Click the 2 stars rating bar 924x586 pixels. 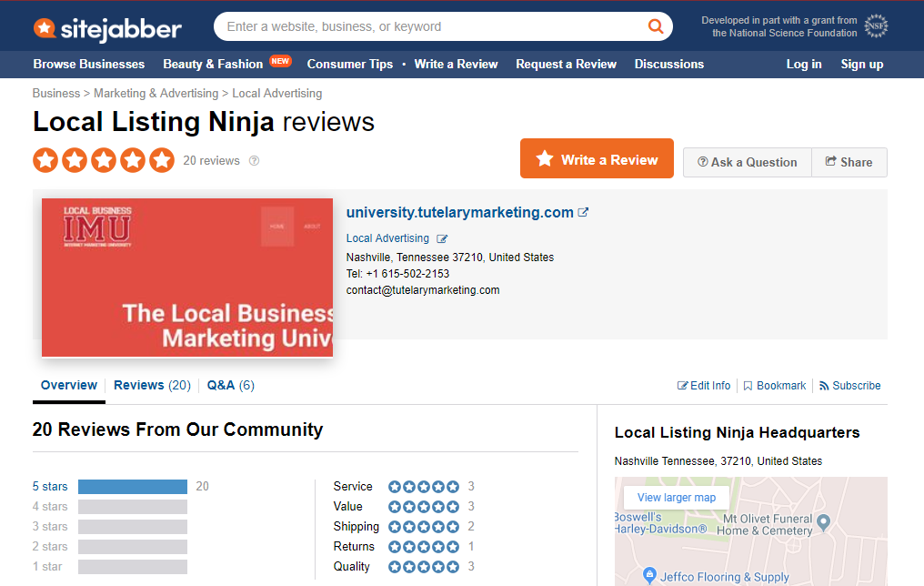[133, 547]
